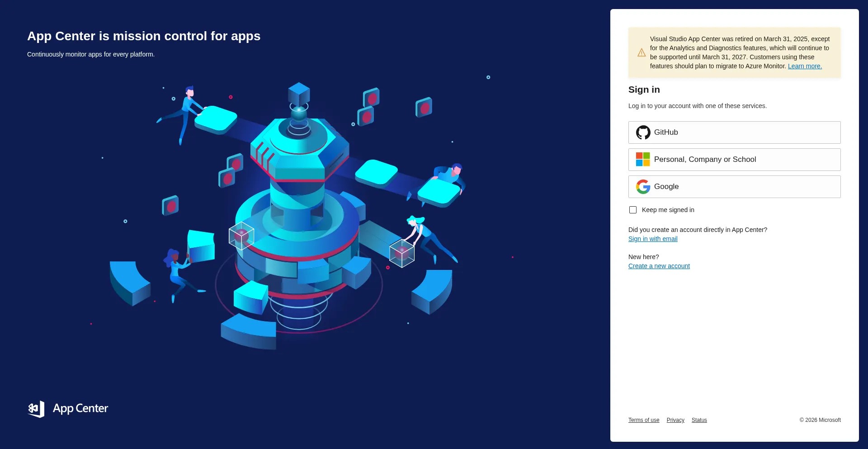The image size is (868, 449).
Task: Click the warning triangle icon in the retirement notice
Action: click(x=642, y=52)
